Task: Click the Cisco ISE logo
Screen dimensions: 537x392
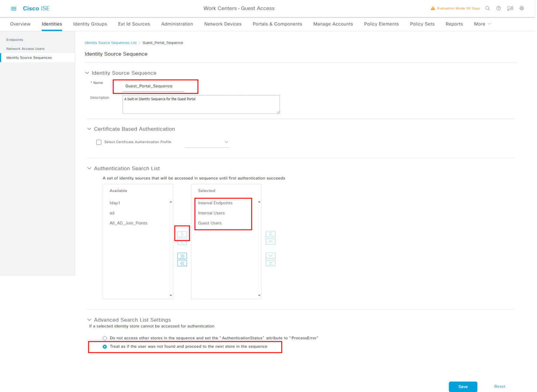Action: (36, 8)
